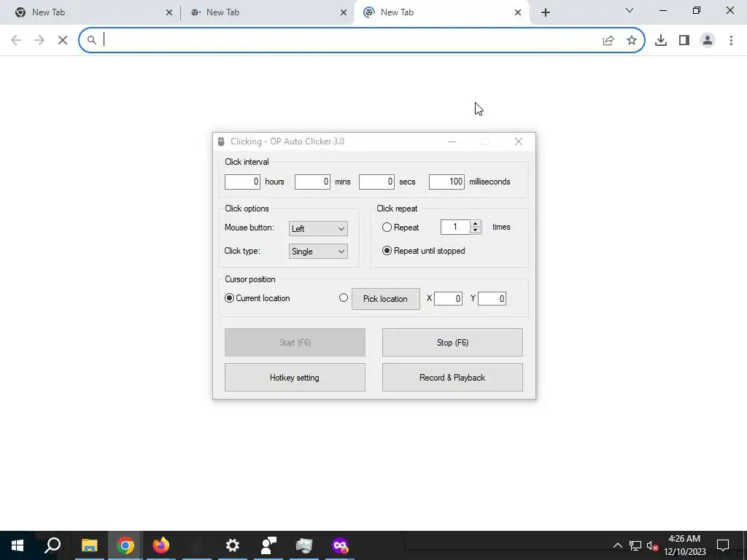Open Settings gear in taskbar

[x=233, y=545]
